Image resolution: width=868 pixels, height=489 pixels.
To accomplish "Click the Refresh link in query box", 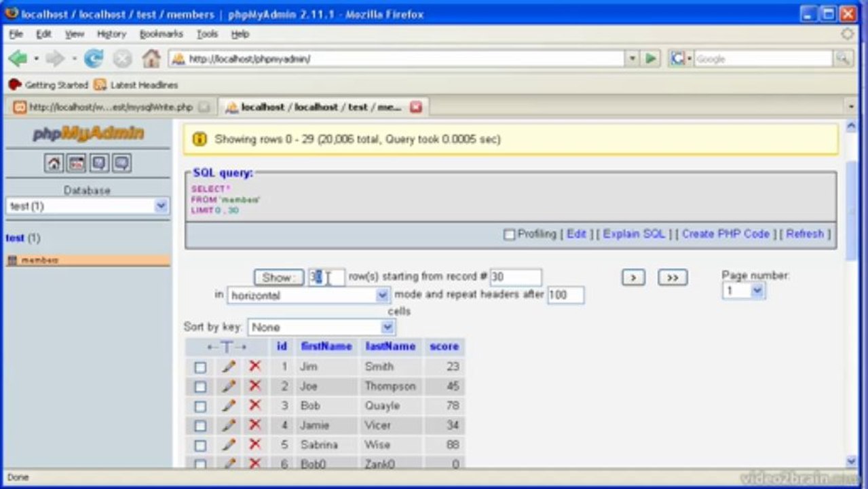I will coord(805,234).
